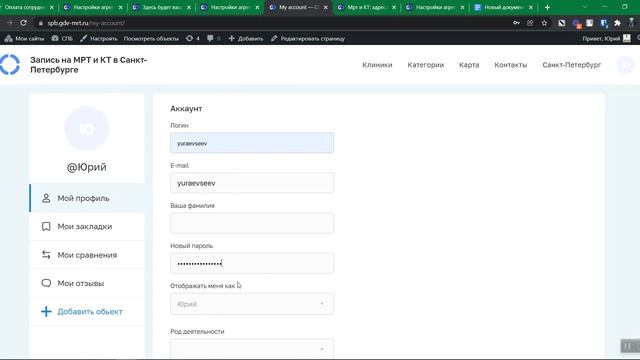
Task: Open 'СПб' site menu in admin bar
Action: pos(62,38)
